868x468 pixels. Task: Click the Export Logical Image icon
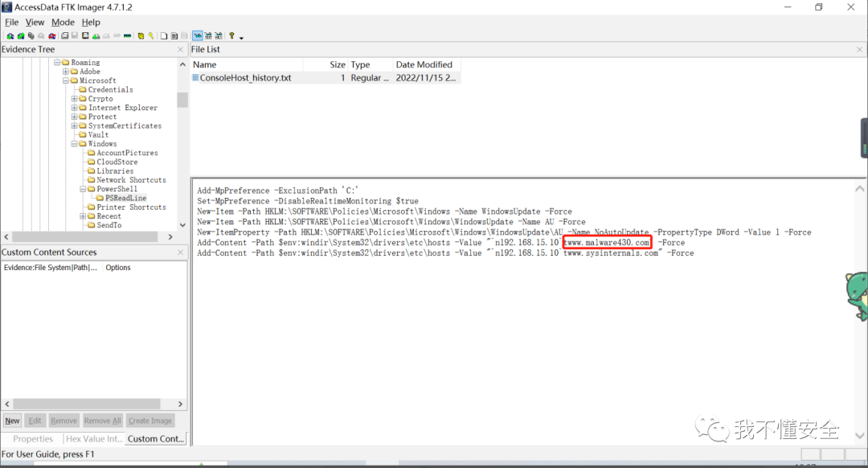(x=85, y=36)
